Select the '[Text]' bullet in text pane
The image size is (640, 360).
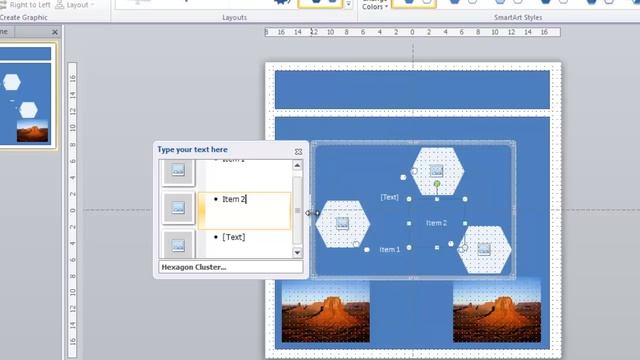(x=233, y=237)
